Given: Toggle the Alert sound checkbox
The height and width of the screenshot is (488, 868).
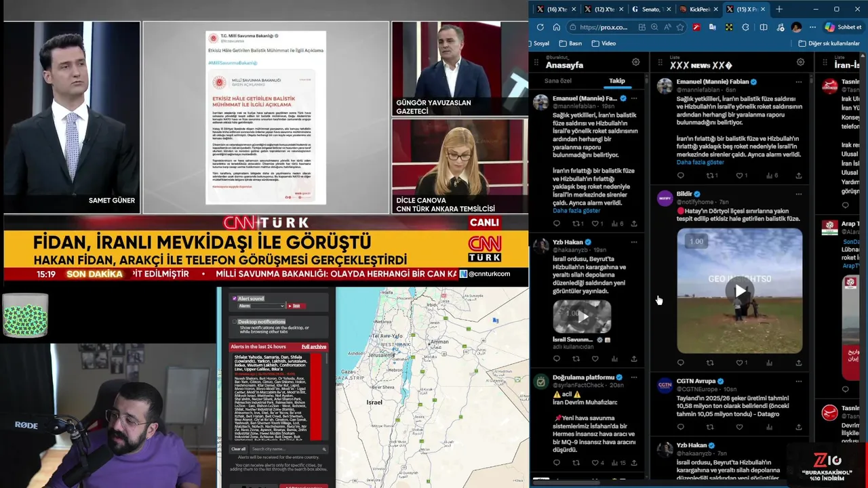Looking at the screenshot, I should (x=235, y=298).
